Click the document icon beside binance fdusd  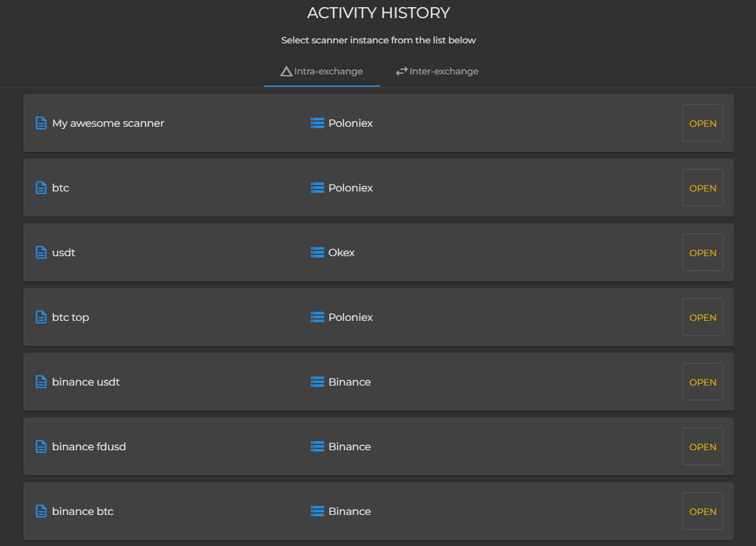[x=41, y=446]
